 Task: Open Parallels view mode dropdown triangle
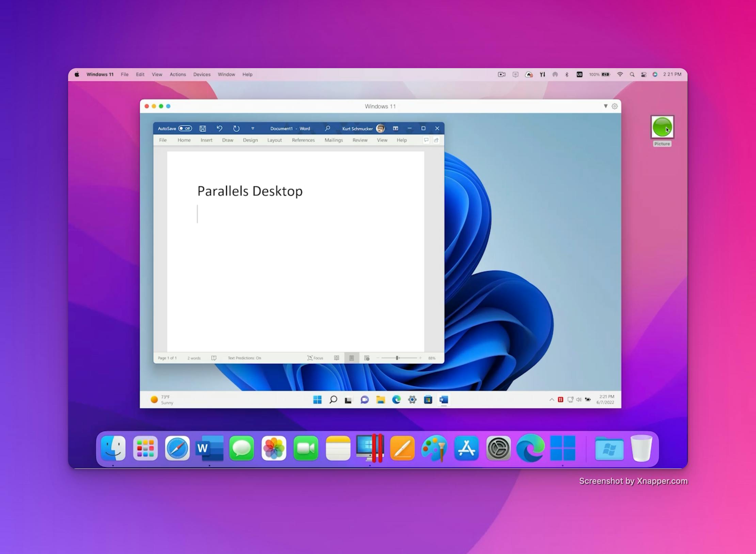coord(606,106)
